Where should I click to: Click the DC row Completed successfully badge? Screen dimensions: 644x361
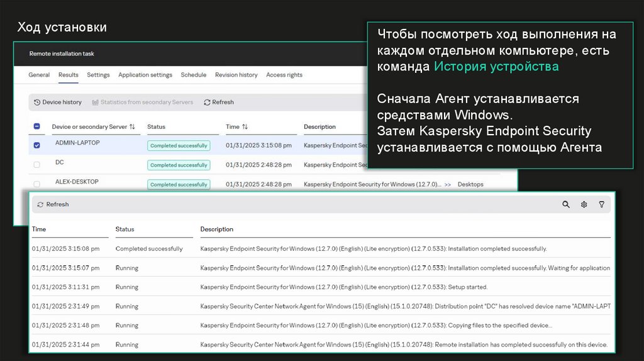(179, 165)
